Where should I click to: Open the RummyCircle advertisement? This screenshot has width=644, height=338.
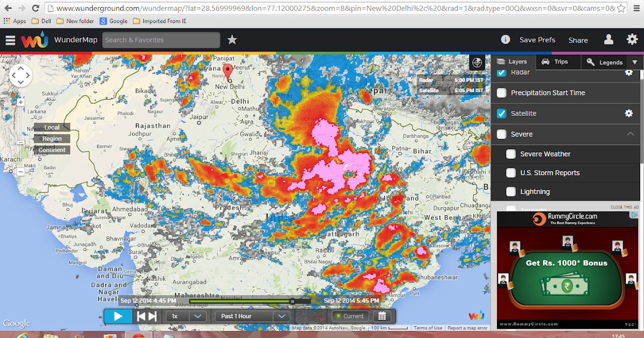coord(568,270)
